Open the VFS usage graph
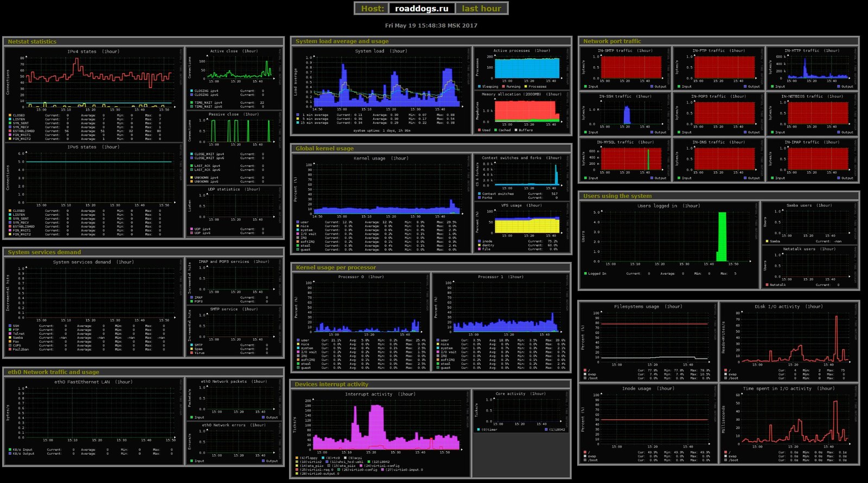 pos(522,227)
